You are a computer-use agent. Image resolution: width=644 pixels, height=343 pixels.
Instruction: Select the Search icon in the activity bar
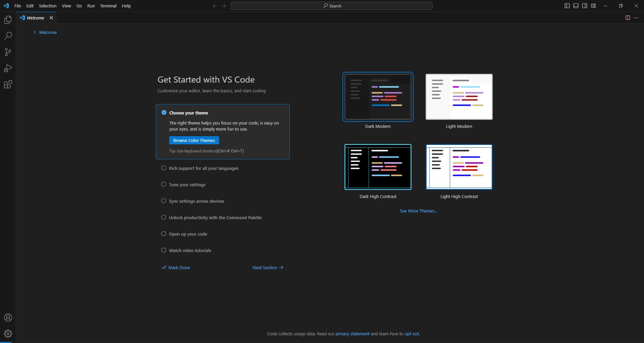(8, 36)
